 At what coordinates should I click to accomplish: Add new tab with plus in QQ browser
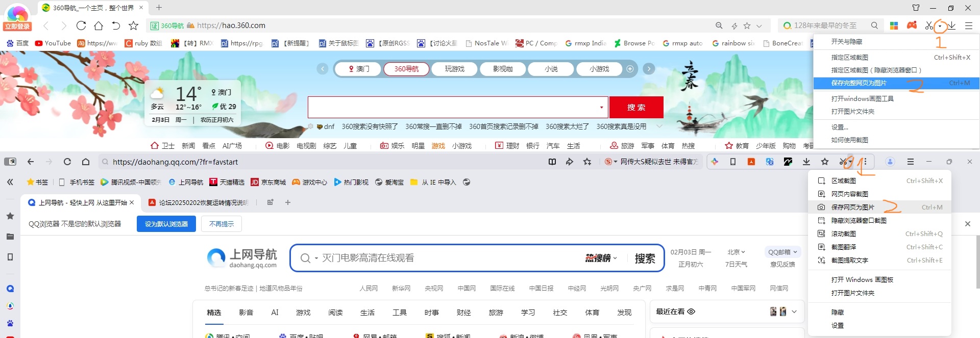click(288, 202)
